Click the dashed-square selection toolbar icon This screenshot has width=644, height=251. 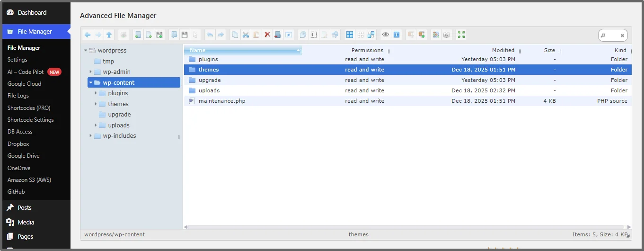[313, 35]
